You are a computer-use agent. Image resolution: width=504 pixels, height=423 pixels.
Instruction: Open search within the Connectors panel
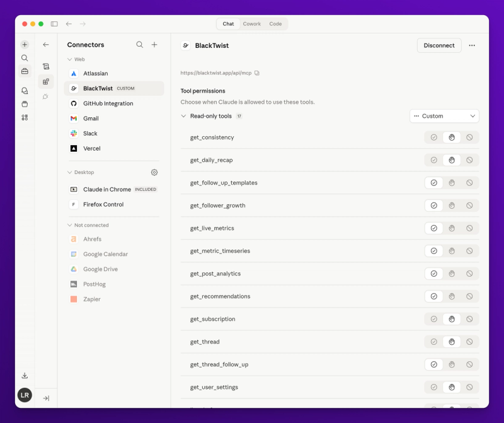(x=140, y=45)
